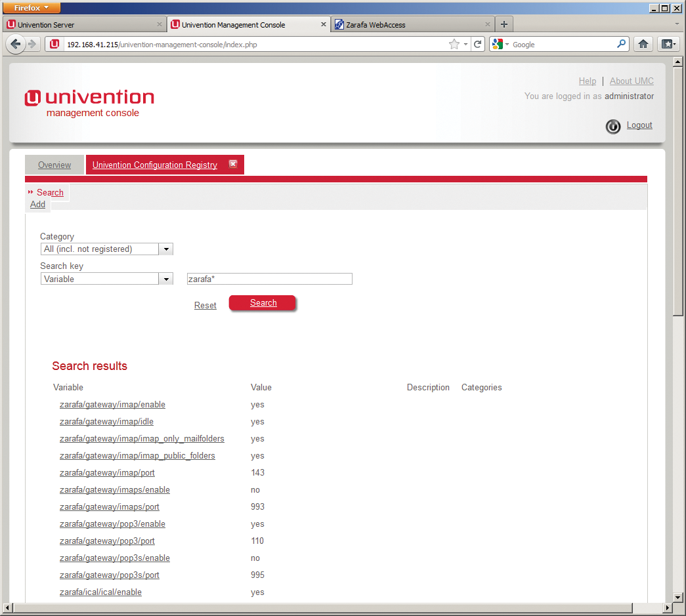This screenshot has height=616, width=686.
Task: Click the Add menu entry
Action: [37, 204]
